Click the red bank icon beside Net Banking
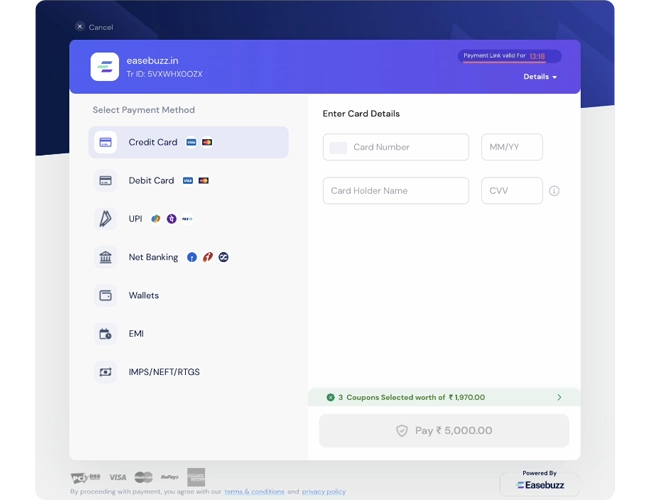Image resolution: width=650 pixels, height=500 pixels. [x=208, y=257]
